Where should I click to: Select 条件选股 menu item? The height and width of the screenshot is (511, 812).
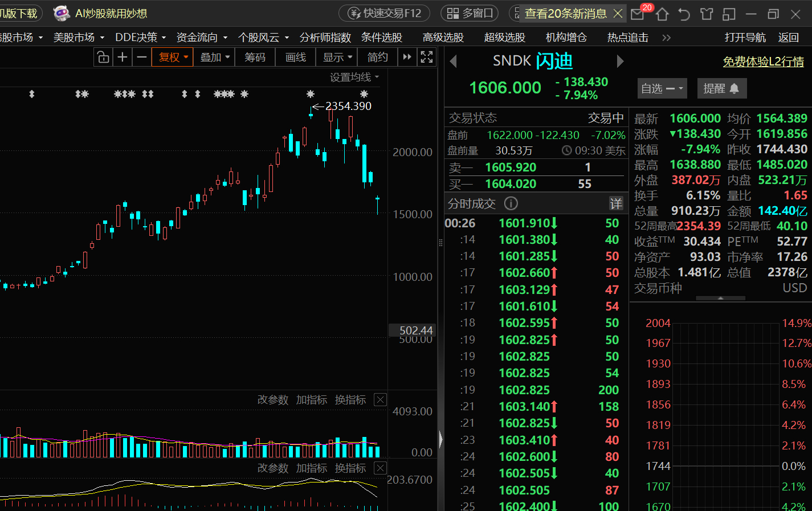[382, 38]
